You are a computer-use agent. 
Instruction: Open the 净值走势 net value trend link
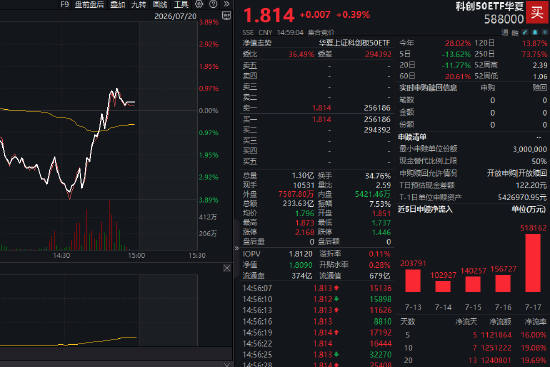(x=257, y=43)
